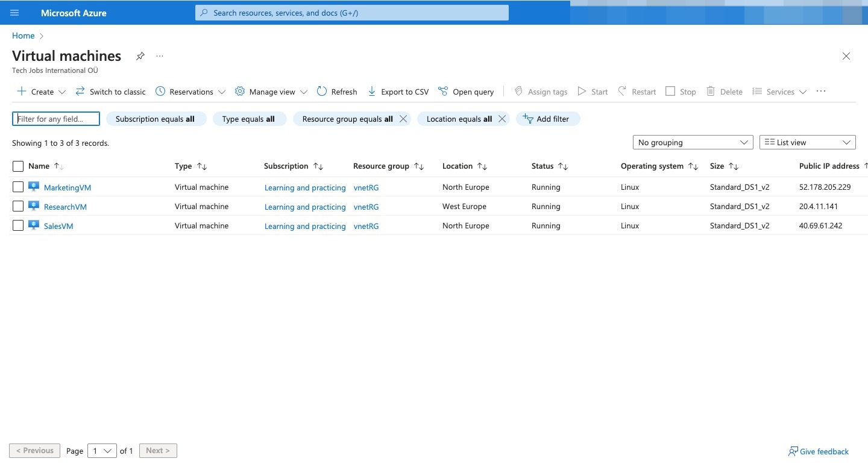The height and width of the screenshot is (470, 868).
Task: Open MarketingVM's Learning and practicing subscription
Action: (305, 188)
